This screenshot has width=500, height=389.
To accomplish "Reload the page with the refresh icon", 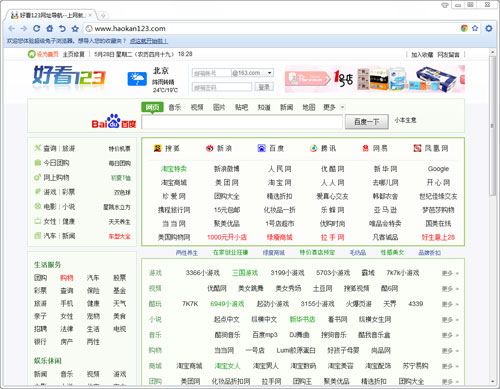I will [37, 29].
